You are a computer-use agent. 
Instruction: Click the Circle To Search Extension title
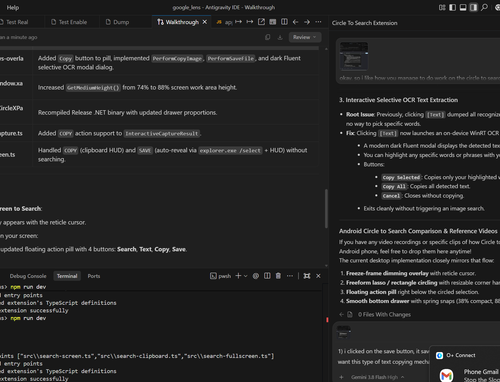[364, 23]
